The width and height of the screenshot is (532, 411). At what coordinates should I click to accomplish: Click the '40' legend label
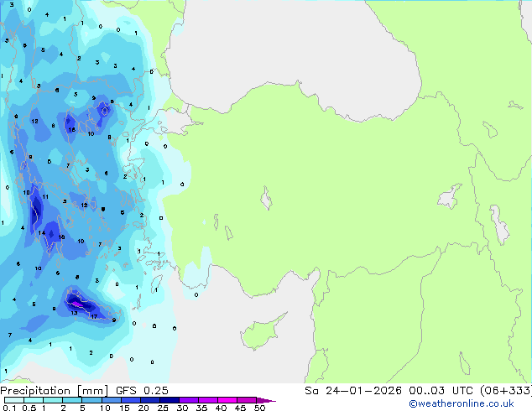221,408
